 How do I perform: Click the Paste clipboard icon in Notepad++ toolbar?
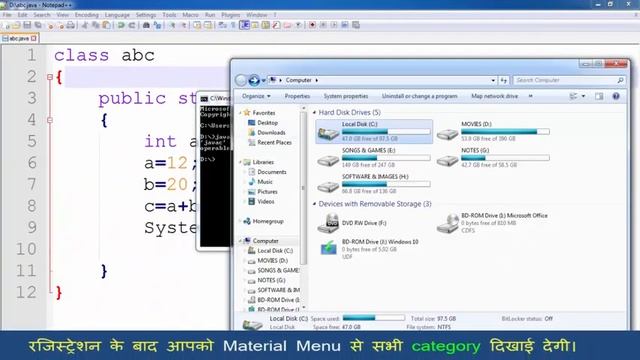pos(106,25)
